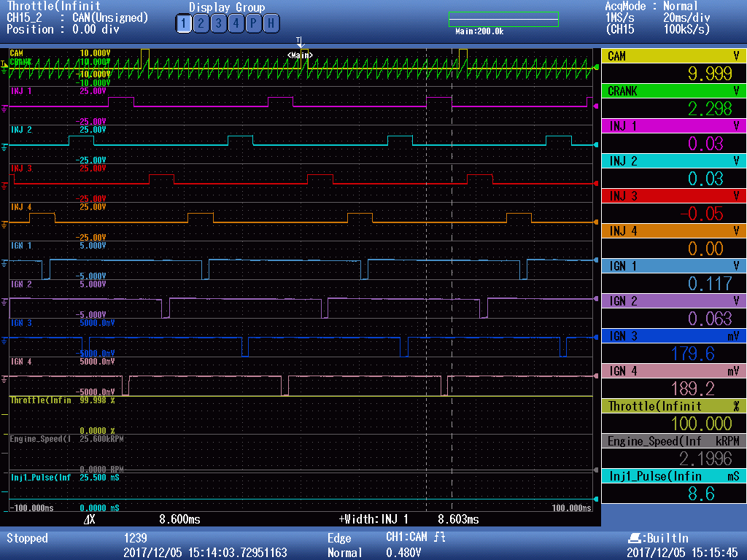
Task: Select the CAM channel label
Action: 673,56
